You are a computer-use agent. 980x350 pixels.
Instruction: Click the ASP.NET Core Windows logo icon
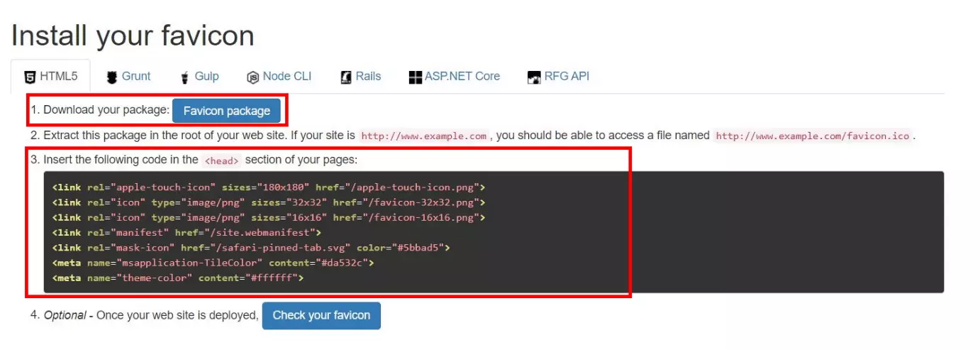tap(416, 77)
